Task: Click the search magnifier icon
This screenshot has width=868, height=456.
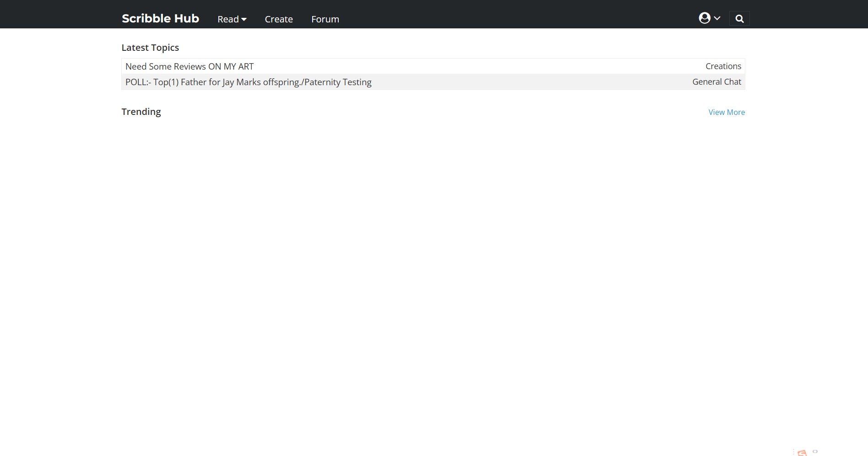Action: tap(740, 18)
